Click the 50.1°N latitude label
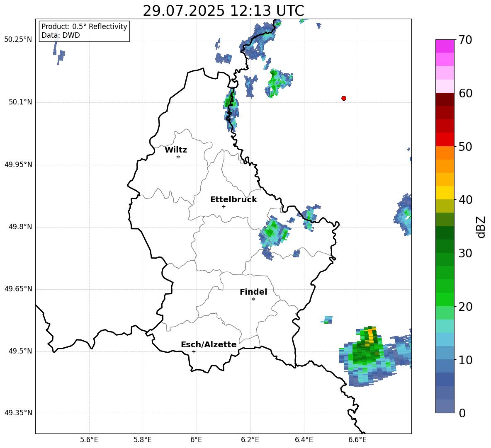This screenshot has height=448, width=491. 20,102
